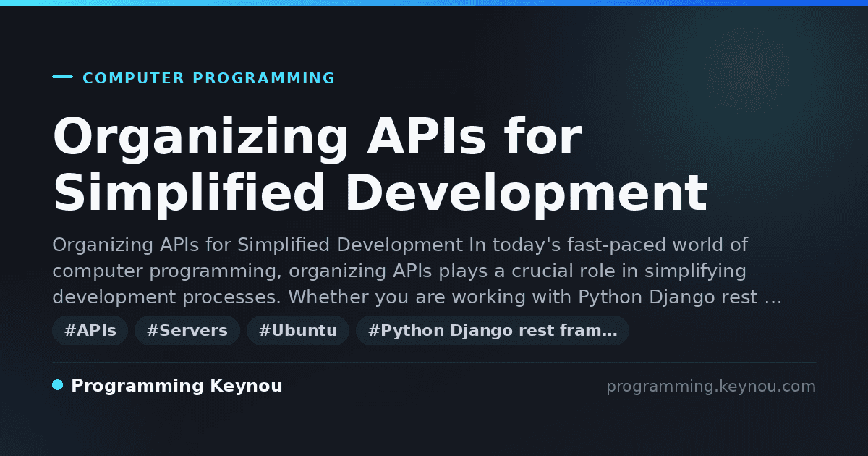Select the #Ubuntu tag
Viewport: 868px width, 456px height.
pyautogui.click(x=298, y=331)
